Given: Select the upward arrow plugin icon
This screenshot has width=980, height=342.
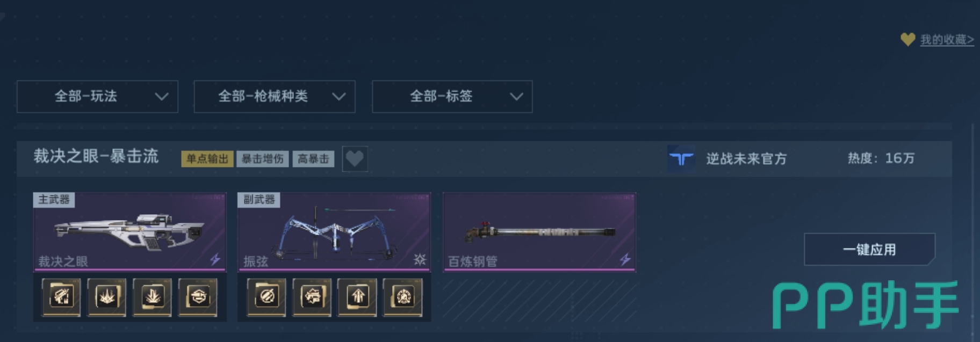Looking at the screenshot, I should tap(358, 297).
